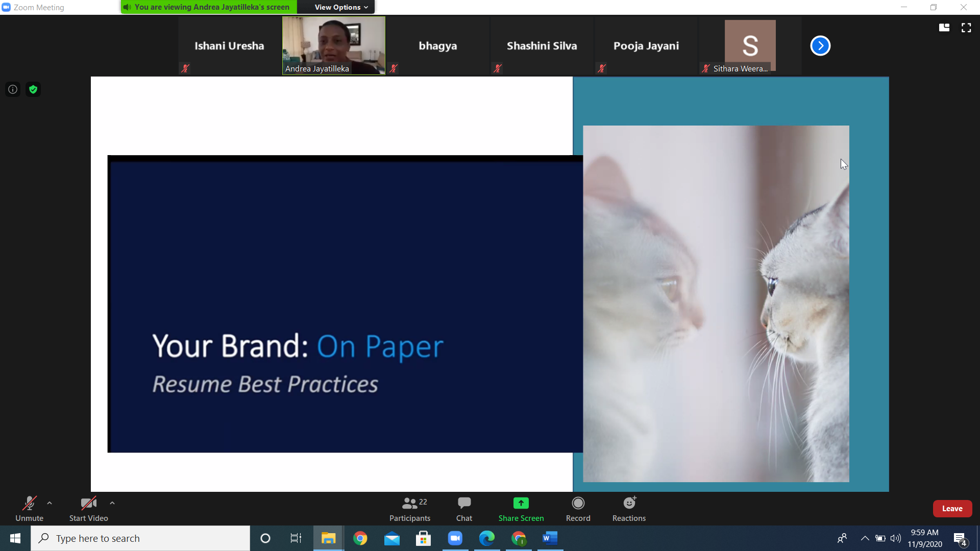Open the Participants panel
The image size is (980, 551).
410,509
